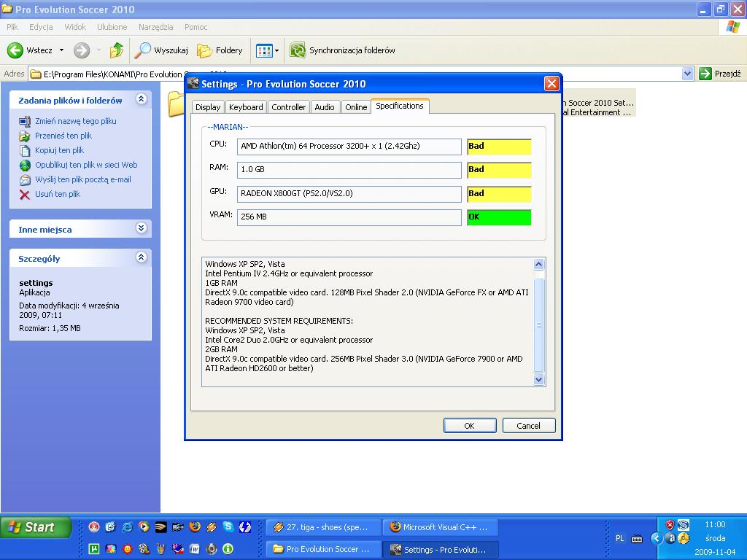
Task: Switch to the Keyboard tab
Action: tap(246, 107)
